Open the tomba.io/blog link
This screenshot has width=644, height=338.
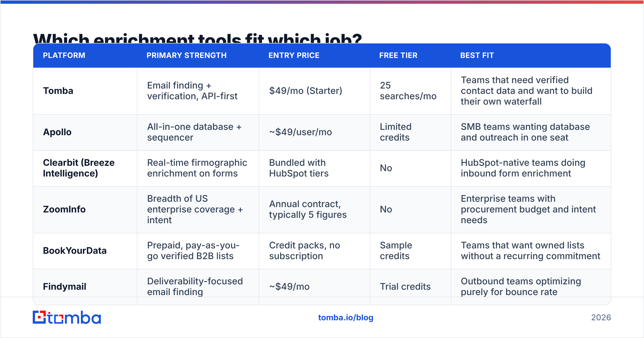(346, 318)
